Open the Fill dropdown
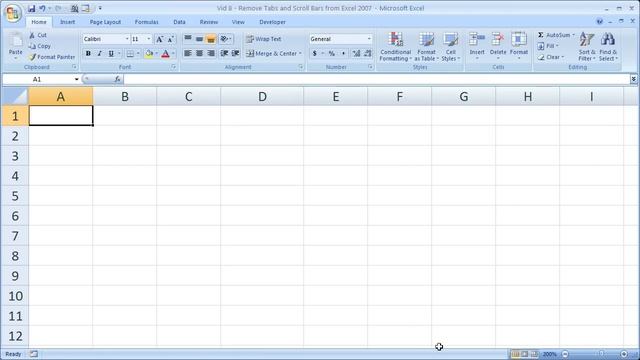The image size is (640, 360). [548, 46]
